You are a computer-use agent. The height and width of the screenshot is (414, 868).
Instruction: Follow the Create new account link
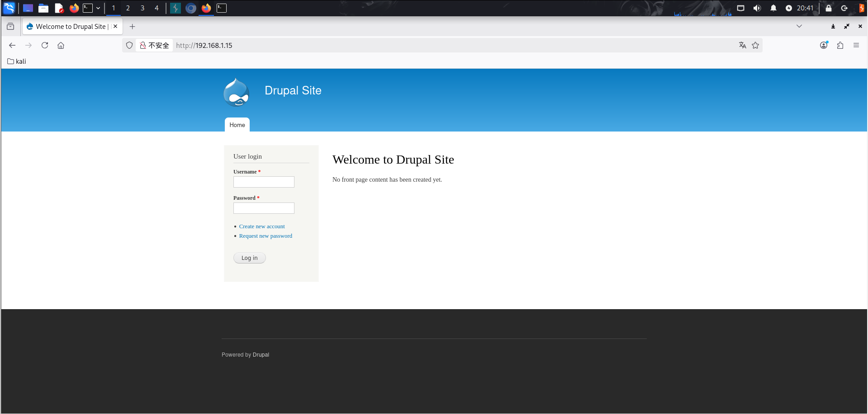coord(262,226)
